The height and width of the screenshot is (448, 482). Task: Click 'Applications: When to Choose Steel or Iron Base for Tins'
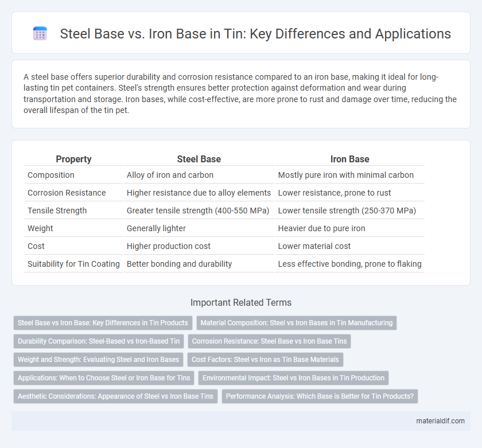pos(104,378)
